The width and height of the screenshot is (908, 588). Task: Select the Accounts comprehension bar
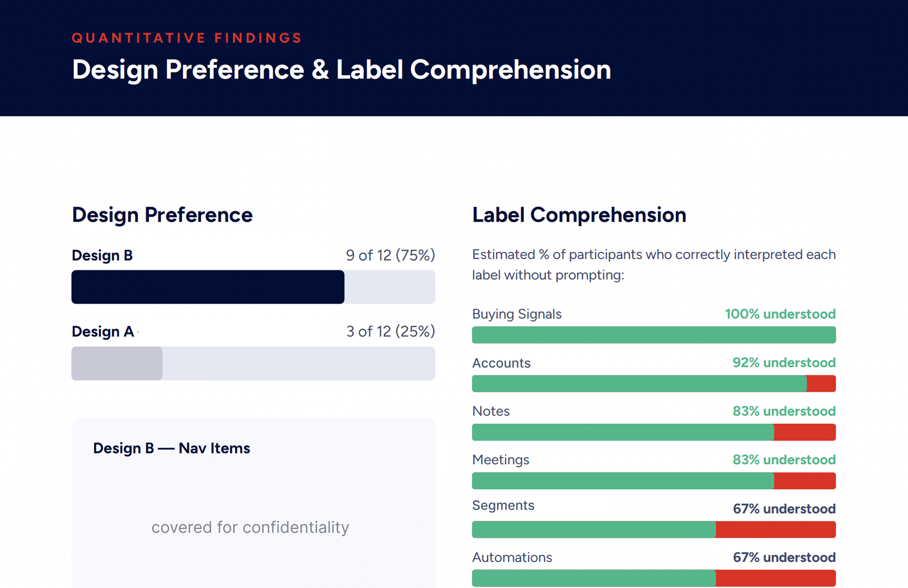[x=654, y=384]
